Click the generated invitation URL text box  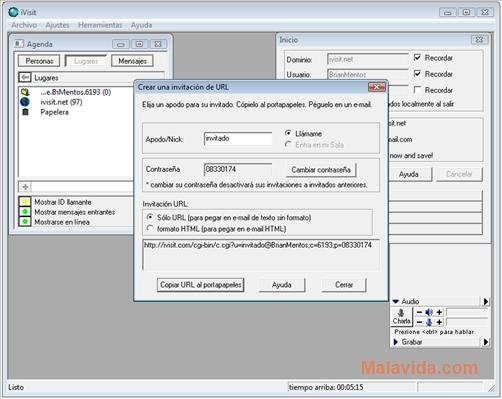(x=261, y=255)
